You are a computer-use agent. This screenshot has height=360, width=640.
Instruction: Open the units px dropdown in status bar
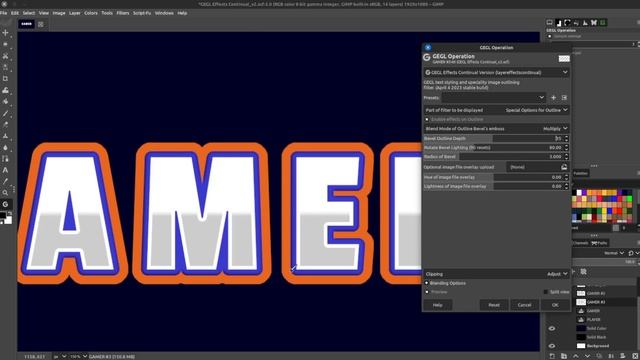[x=60, y=356]
